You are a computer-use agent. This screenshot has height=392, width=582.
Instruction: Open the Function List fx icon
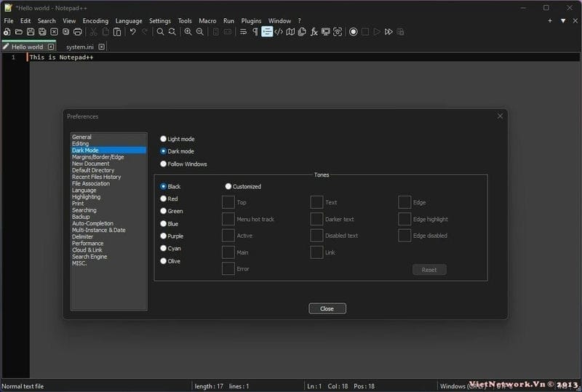[314, 32]
